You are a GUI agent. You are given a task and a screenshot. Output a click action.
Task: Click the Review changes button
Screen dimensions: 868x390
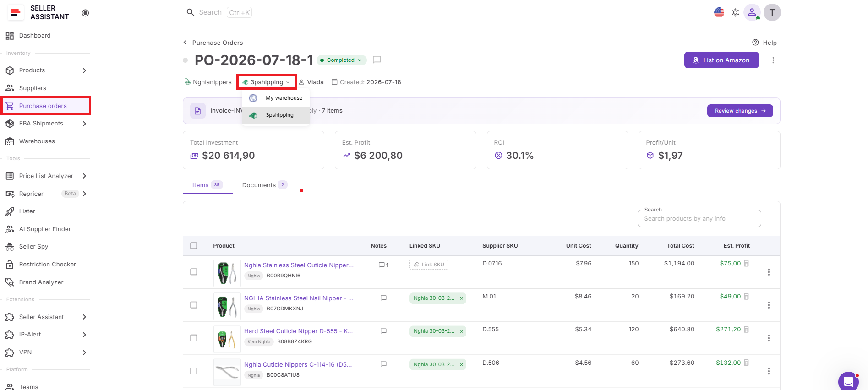[x=740, y=111]
